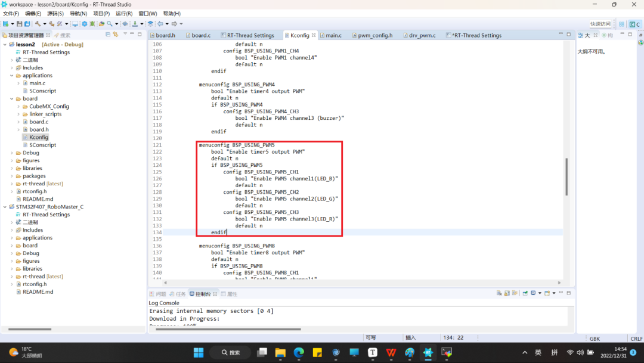Click the back navigation arrow icon

pos(160,24)
